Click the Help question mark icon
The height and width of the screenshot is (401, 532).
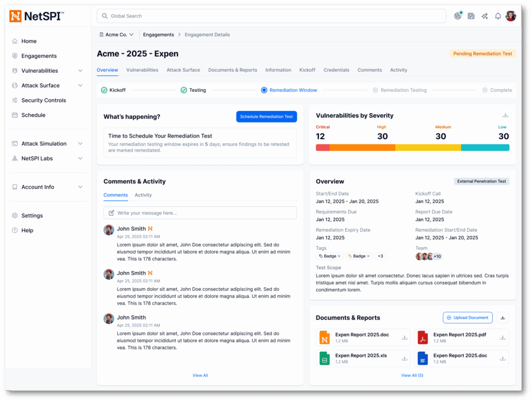15,230
